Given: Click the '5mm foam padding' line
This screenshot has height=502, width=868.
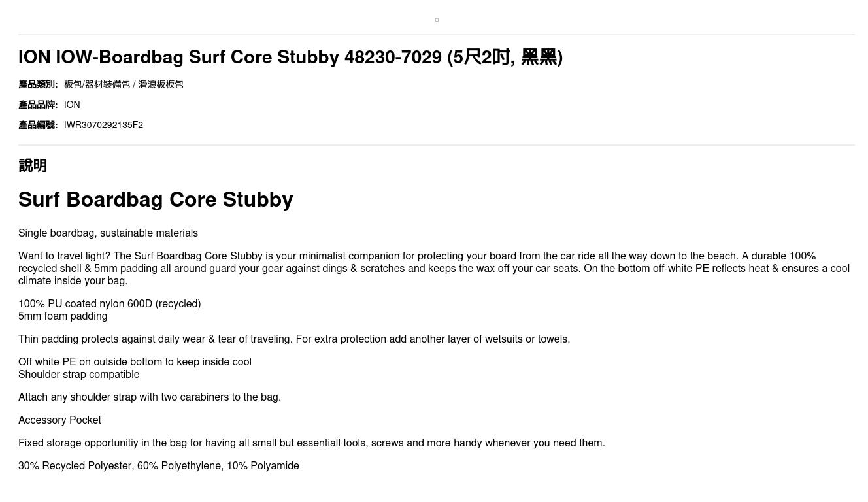Looking at the screenshot, I should coord(63,316).
